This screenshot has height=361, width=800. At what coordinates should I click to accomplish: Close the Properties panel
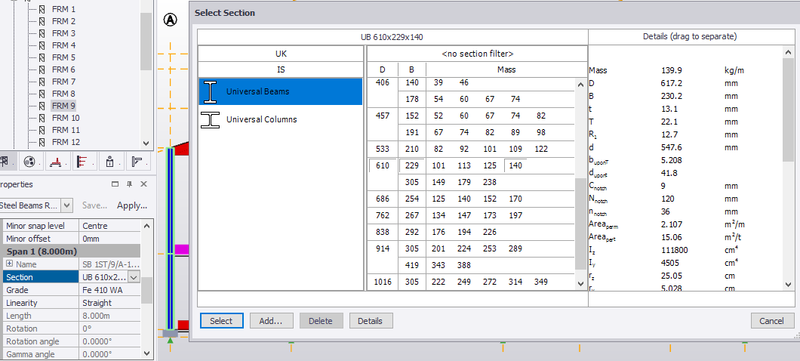[x=143, y=184]
